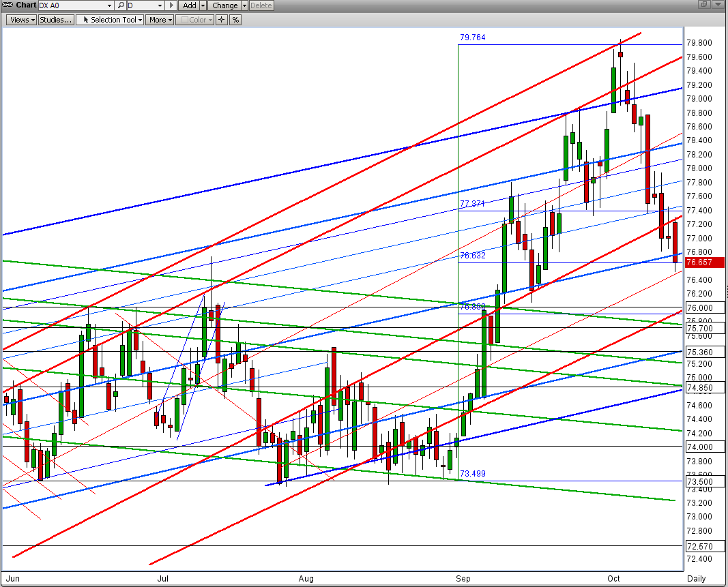Image resolution: width=728 pixels, height=587 pixels.
Task: Click the 76.000 horizontal line price tag
Action: pos(705,307)
